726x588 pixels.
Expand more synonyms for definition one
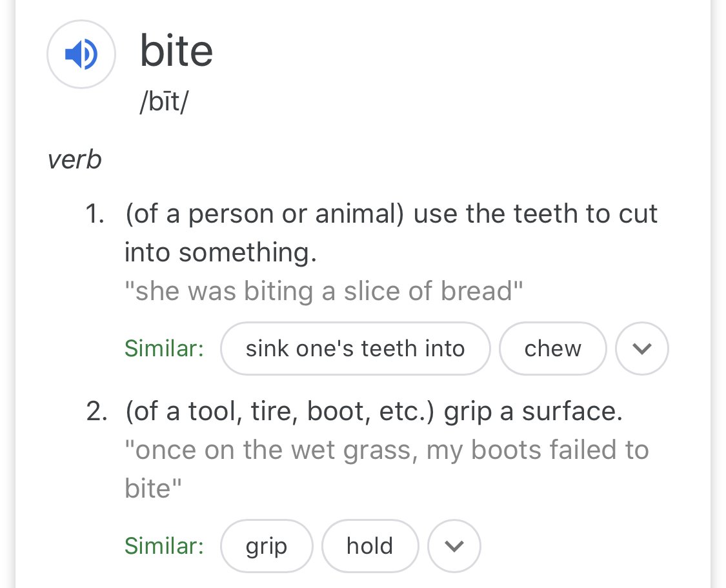(641, 348)
